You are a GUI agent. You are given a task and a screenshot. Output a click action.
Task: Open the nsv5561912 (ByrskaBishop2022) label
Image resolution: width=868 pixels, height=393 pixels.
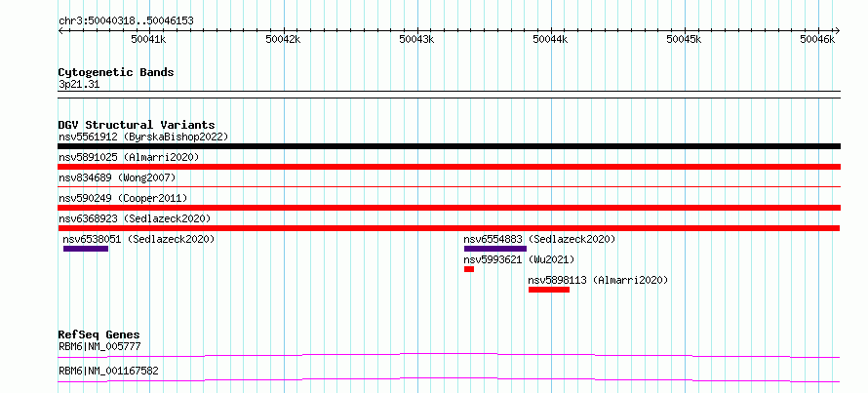pyautogui.click(x=143, y=137)
